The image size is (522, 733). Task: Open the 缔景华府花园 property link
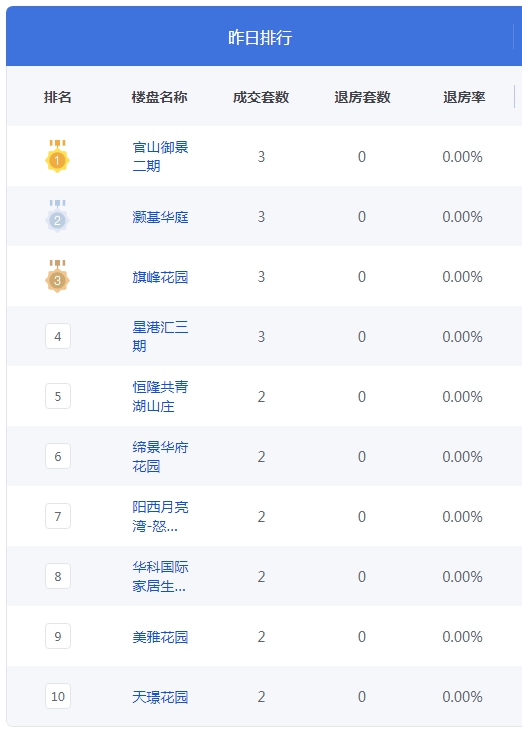tap(160, 456)
